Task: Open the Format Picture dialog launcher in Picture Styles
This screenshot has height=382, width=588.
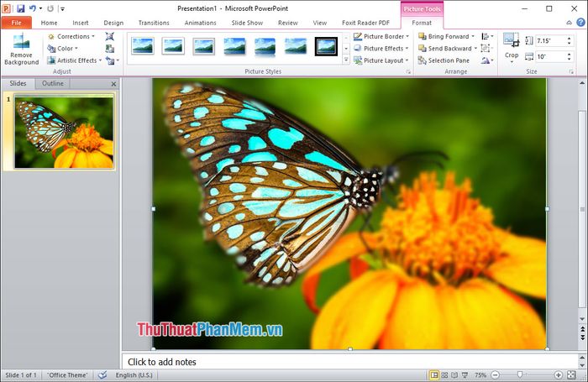Action: [408, 71]
